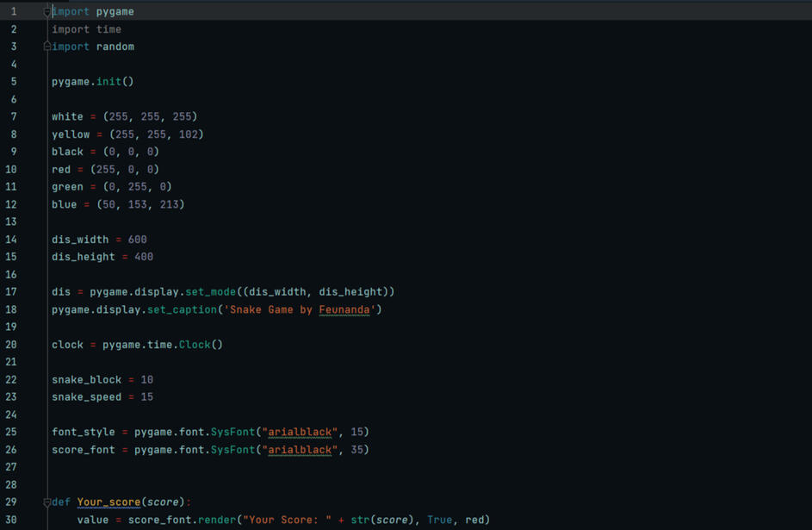Click line number 17 in the gutter
This screenshot has height=530, width=812.
12,292
